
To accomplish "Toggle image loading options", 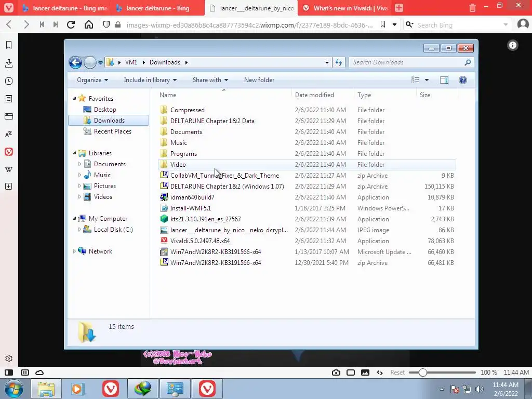I will coord(365,373).
